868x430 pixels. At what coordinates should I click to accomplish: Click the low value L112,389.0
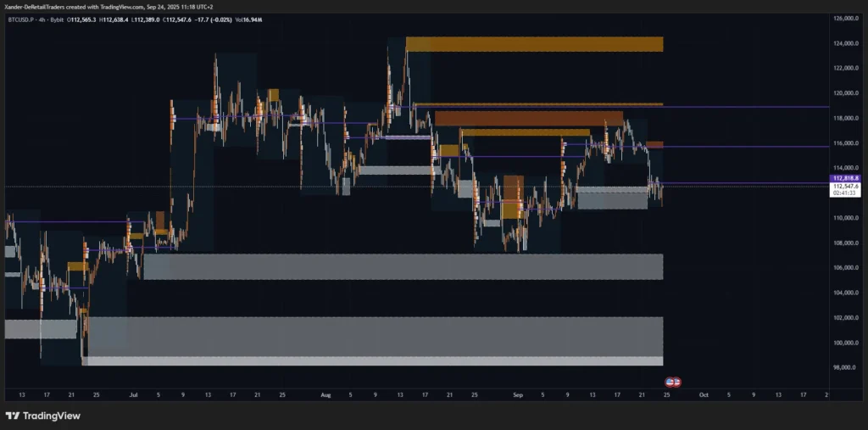point(146,20)
